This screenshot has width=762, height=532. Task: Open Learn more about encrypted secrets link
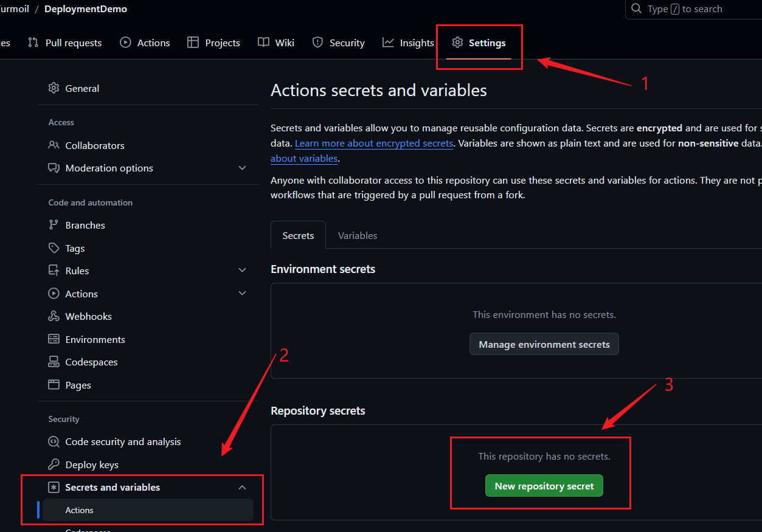(x=374, y=143)
